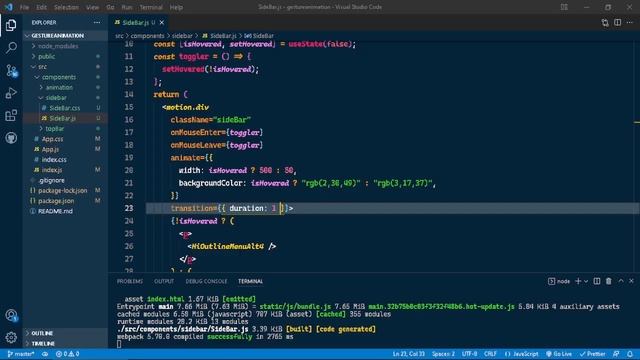Open editor more actions menu
The width and height of the screenshot is (640, 360).
point(630,22)
